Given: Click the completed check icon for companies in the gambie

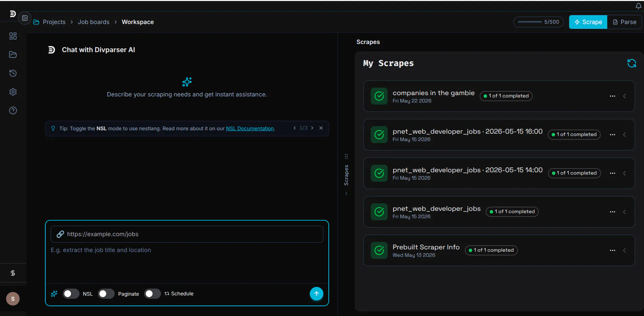Looking at the screenshot, I should coord(379,96).
